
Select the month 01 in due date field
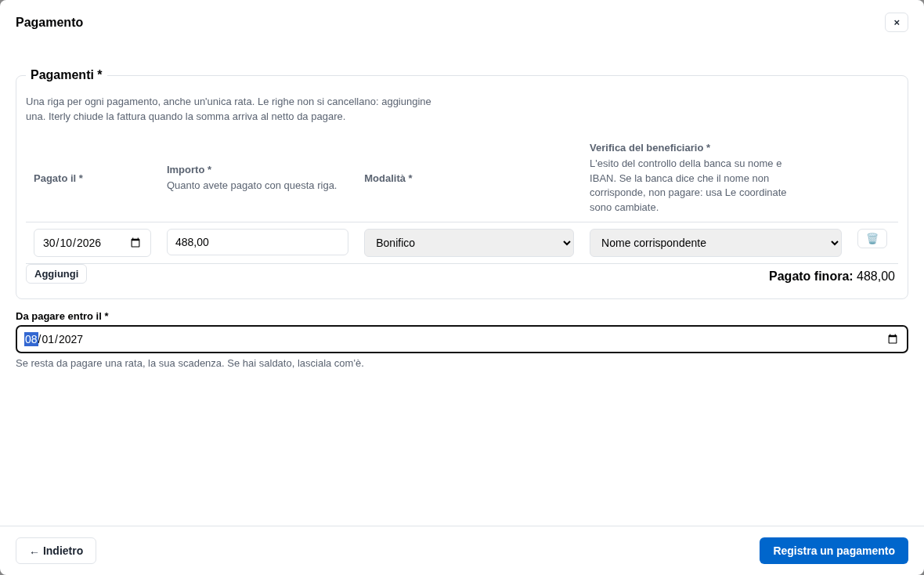(x=48, y=339)
